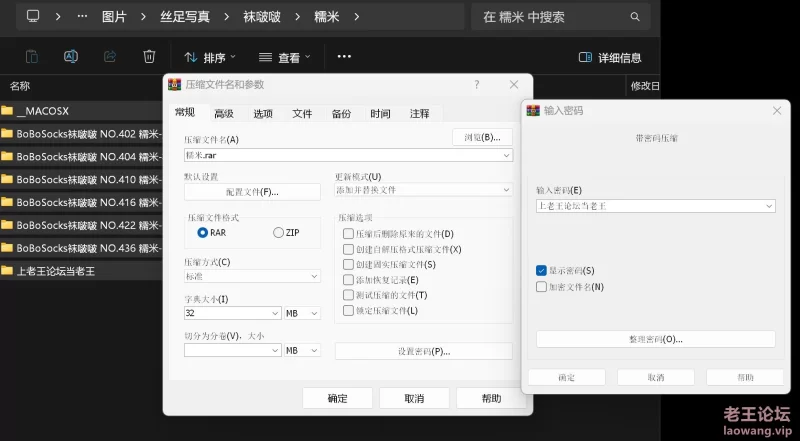Click the search magnifier icon
The image size is (800, 441).
635,17
